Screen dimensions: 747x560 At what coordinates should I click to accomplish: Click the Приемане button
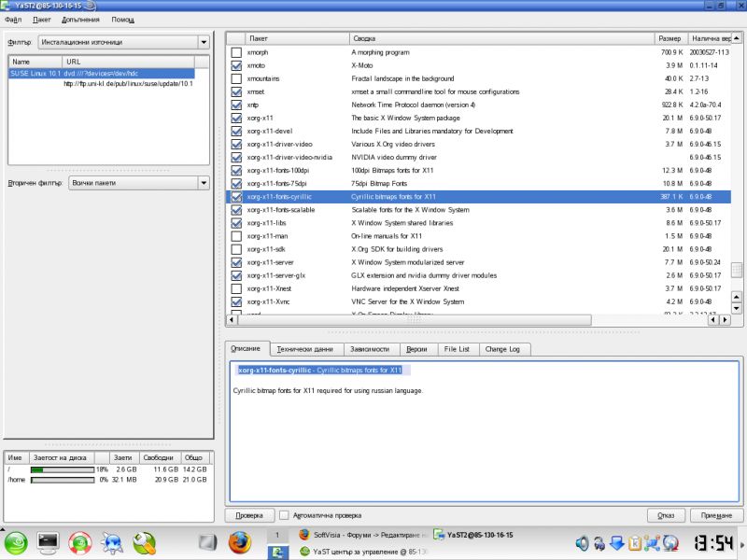[x=716, y=515]
